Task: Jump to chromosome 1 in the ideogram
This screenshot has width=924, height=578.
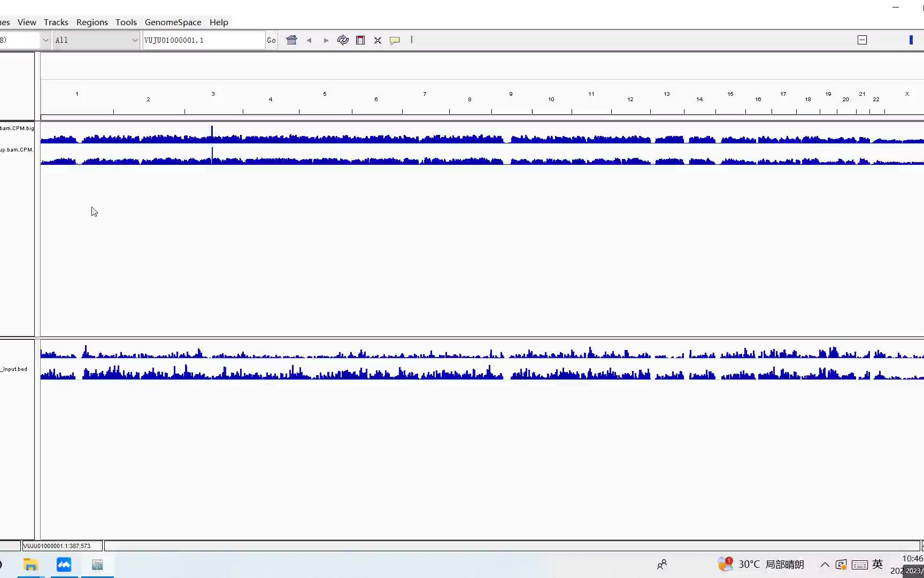Action: (77, 94)
